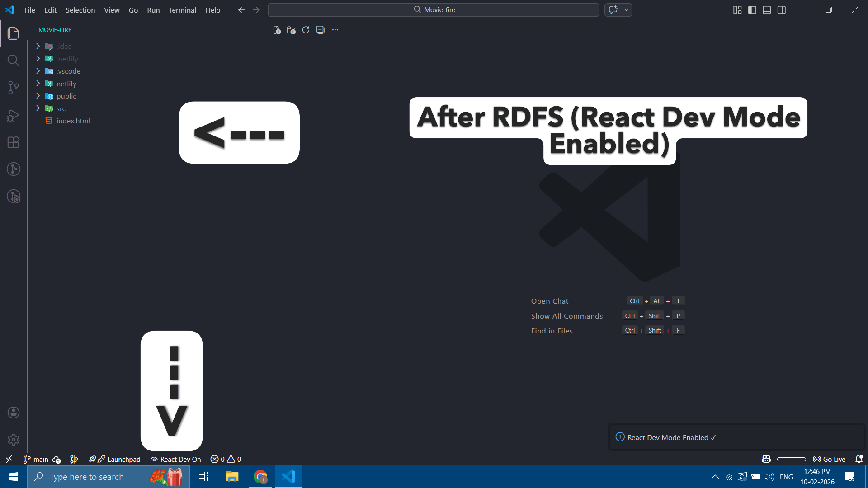Open the Extensions view
Screen dimensions: 868x488
click(x=14, y=142)
